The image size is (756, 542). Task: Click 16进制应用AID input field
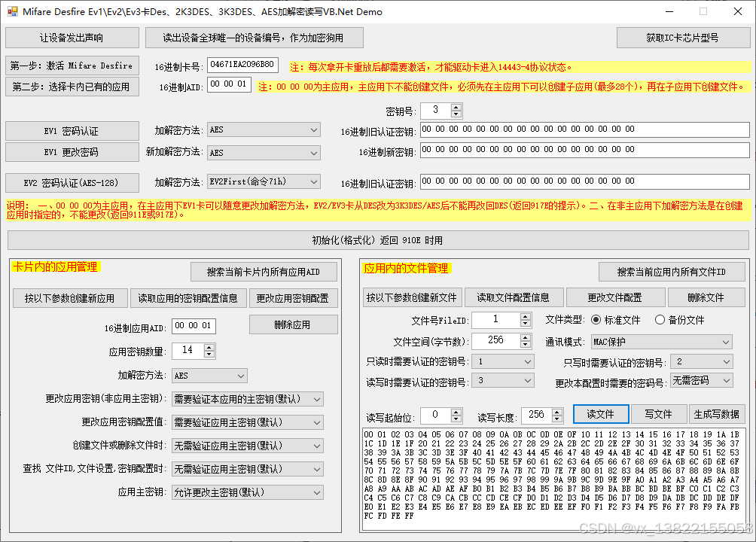click(194, 326)
